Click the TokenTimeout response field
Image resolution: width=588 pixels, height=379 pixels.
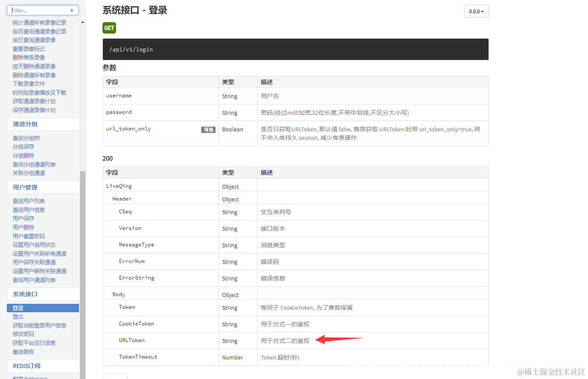[138, 357]
